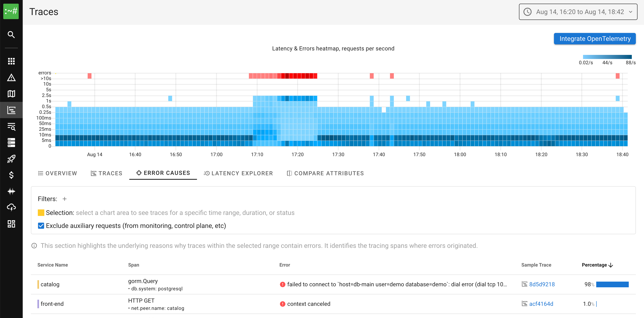Sort by Percentage column arrow

click(611, 265)
